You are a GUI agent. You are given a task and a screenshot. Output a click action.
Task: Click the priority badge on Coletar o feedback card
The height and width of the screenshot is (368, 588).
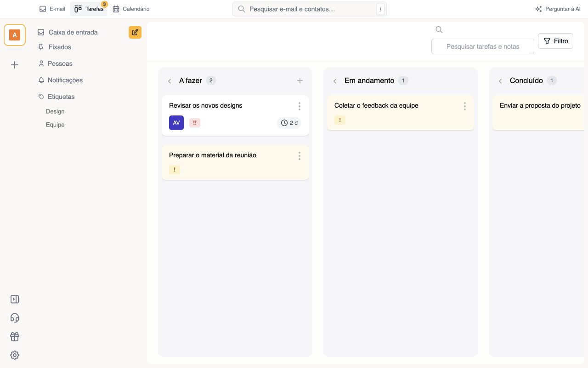point(340,120)
